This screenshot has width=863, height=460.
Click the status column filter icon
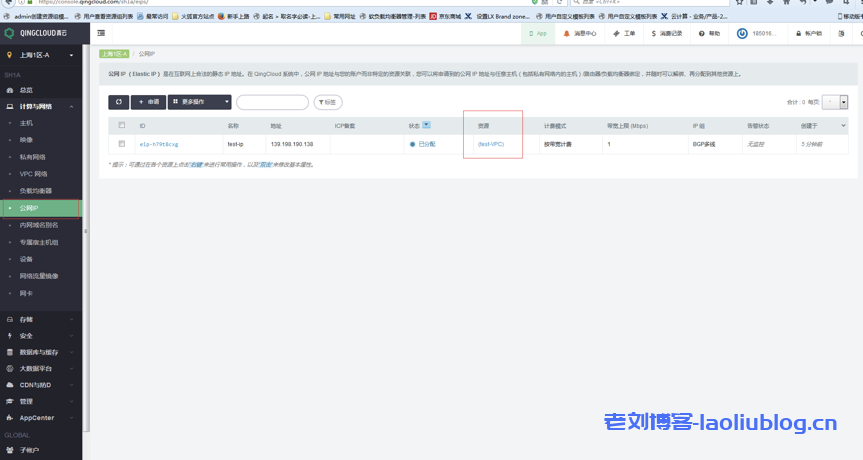[427, 126]
